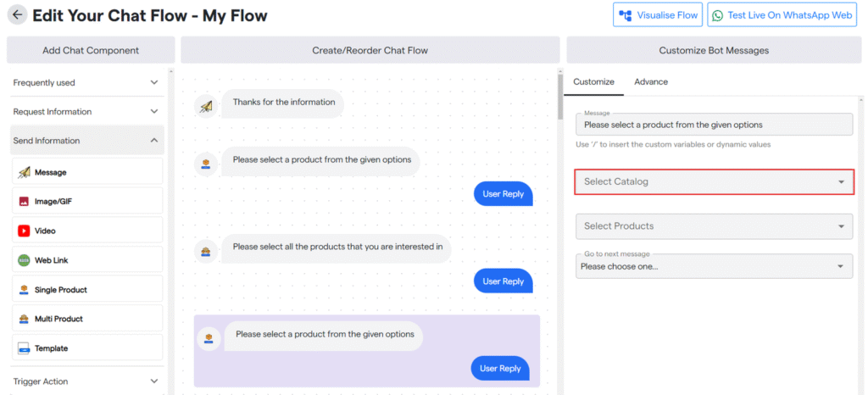
Task: Switch to the Advance tab
Action: click(651, 81)
